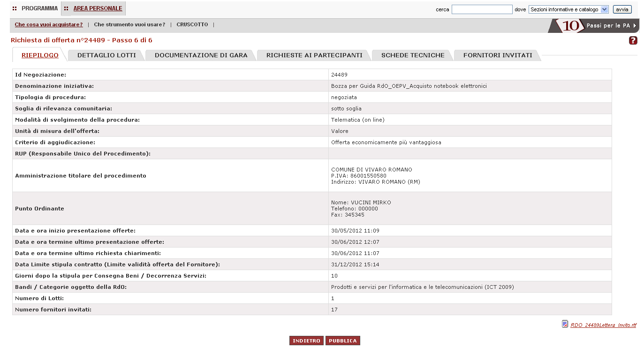Select 'Bozza per Guida RdO_OEPV_Acquisto notebook elettronici' text
Image resolution: width=644 pixels, height=349 pixels.
[409, 86]
